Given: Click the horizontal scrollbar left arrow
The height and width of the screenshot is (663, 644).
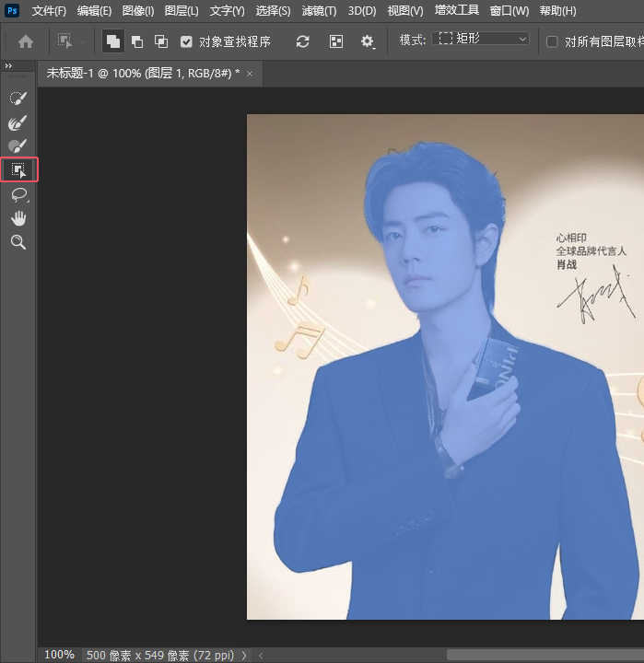Looking at the screenshot, I should pos(261,656).
